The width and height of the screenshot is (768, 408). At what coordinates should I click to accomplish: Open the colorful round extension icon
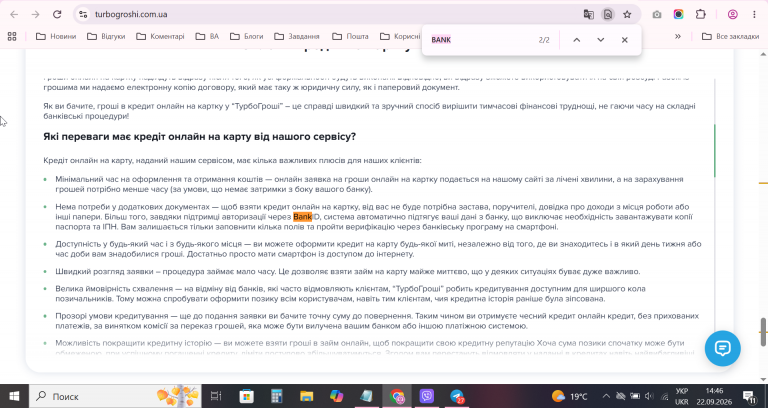coord(678,14)
